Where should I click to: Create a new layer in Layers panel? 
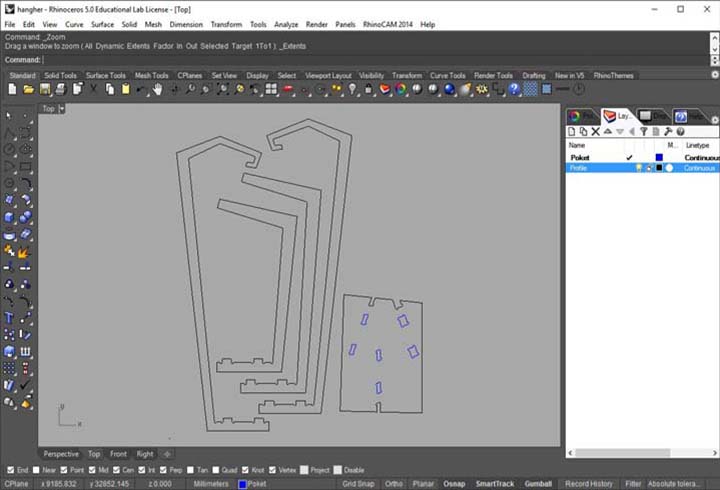pos(571,132)
